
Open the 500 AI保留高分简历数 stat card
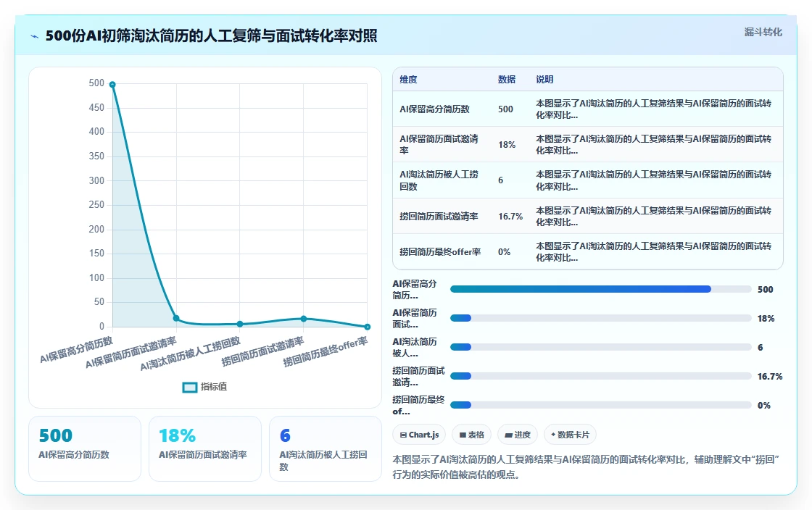(x=84, y=448)
